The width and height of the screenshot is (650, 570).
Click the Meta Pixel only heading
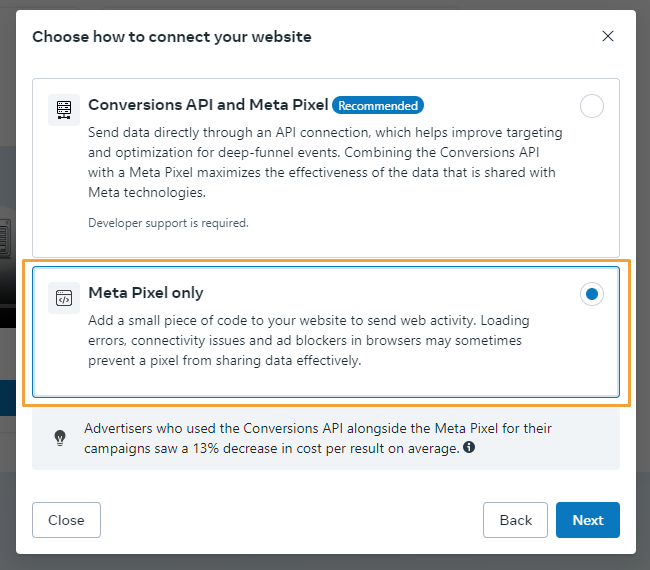(146, 293)
